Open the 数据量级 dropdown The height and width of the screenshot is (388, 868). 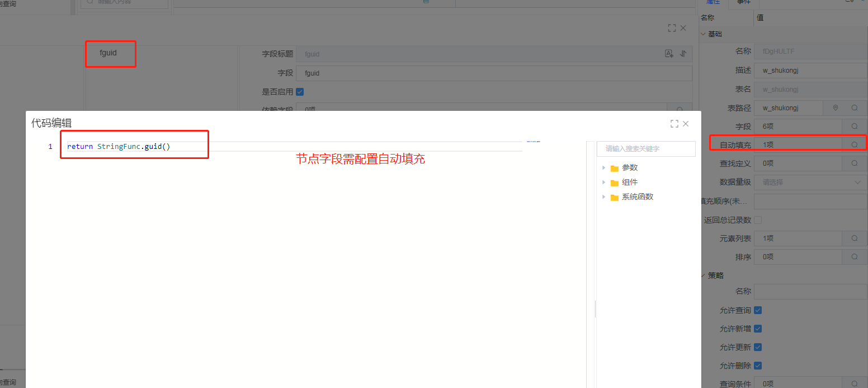(x=810, y=182)
